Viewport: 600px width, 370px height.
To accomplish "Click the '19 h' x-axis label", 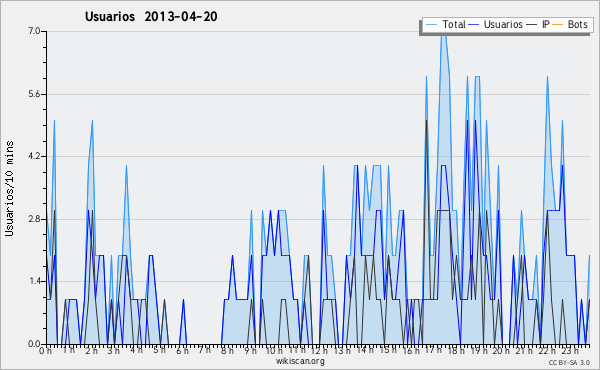I will (478, 350).
